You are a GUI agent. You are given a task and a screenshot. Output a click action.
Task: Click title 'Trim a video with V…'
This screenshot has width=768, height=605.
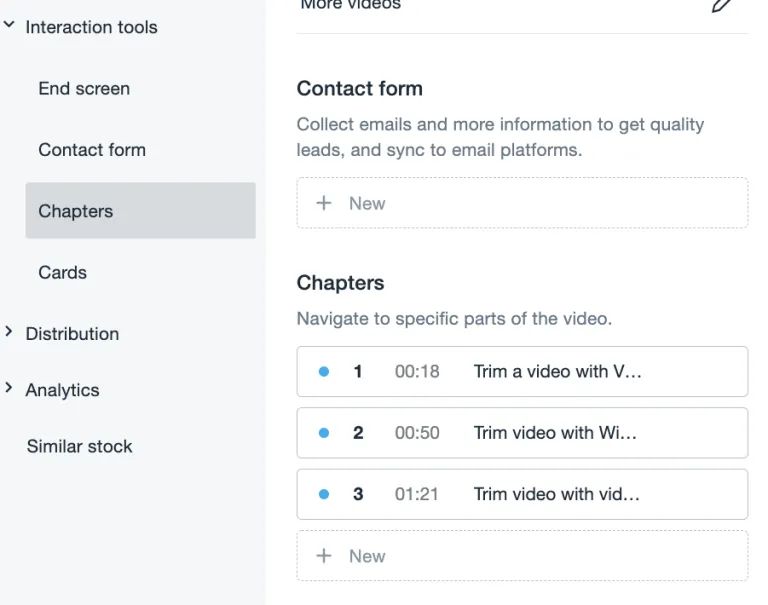click(557, 371)
